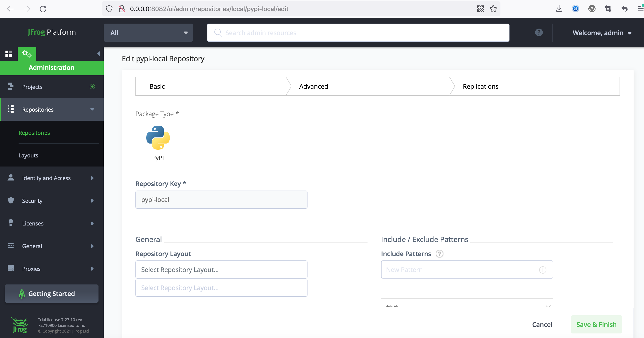
Task: Click the Cancel button
Action: tap(542, 324)
